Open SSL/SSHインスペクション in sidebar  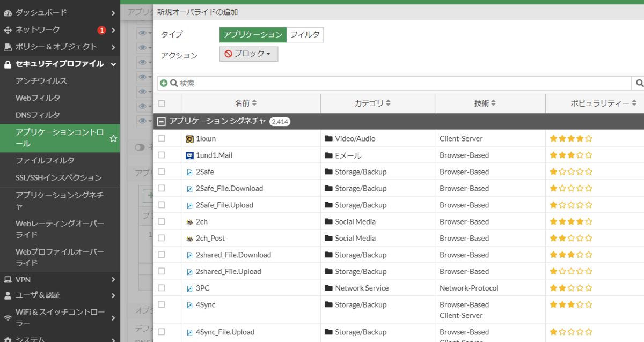pyautogui.click(x=58, y=177)
